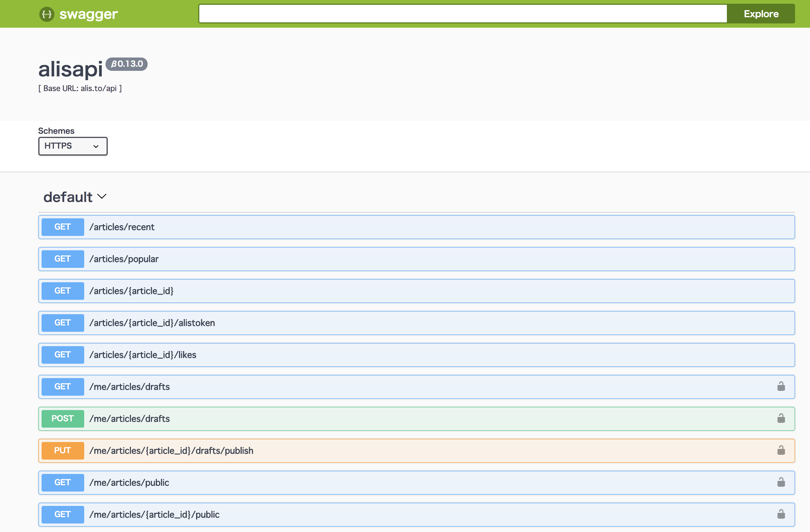
Task: Click the β0.13.0 version badge
Action: (127, 64)
